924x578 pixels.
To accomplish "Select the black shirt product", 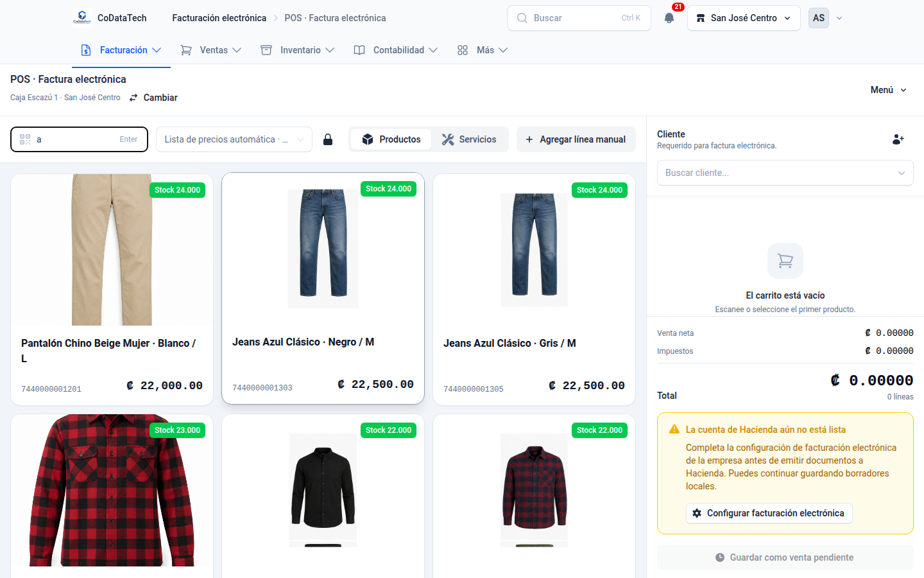I will 323,496.
